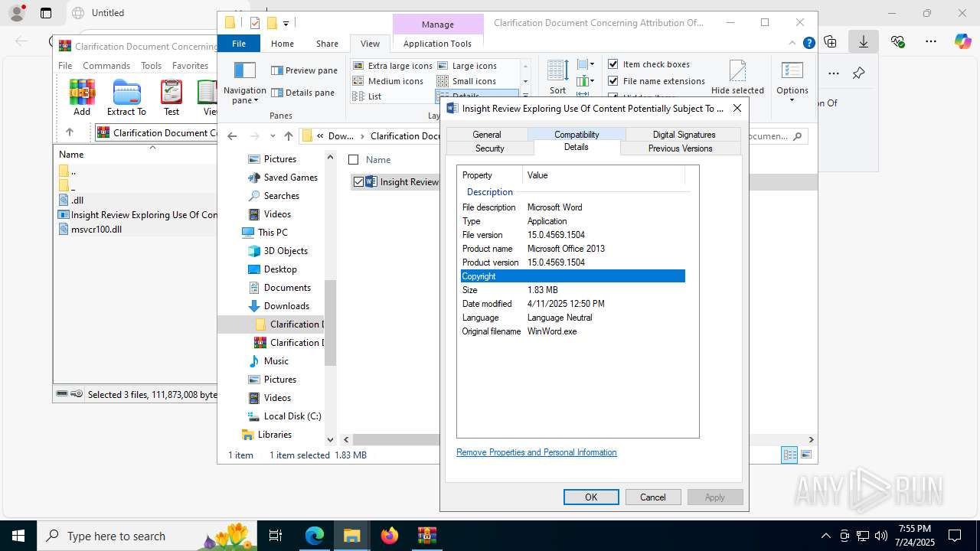
Task: Open the Security tab in properties
Action: (489, 148)
